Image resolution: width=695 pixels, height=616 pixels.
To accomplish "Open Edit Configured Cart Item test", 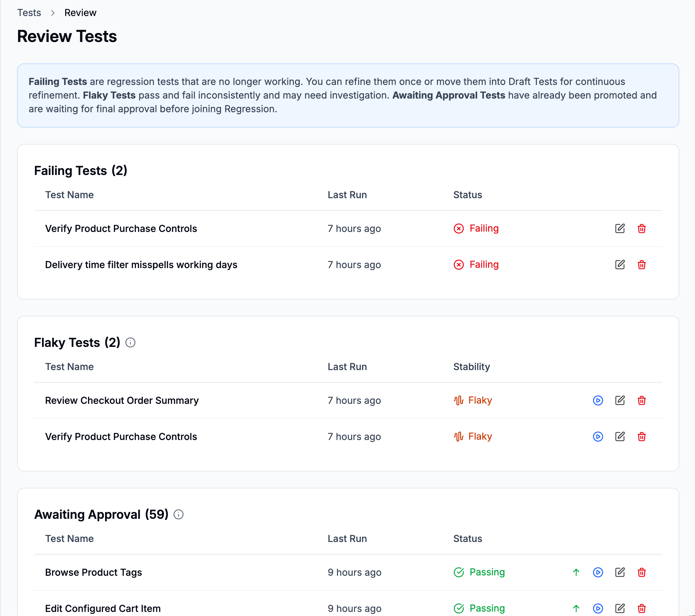I will [x=103, y=608].
